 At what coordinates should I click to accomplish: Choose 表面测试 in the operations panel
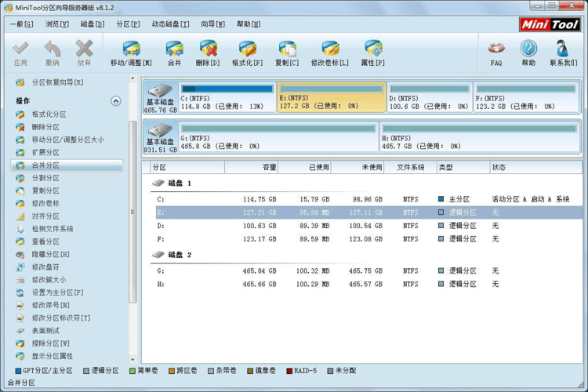(x=45, y=331)
